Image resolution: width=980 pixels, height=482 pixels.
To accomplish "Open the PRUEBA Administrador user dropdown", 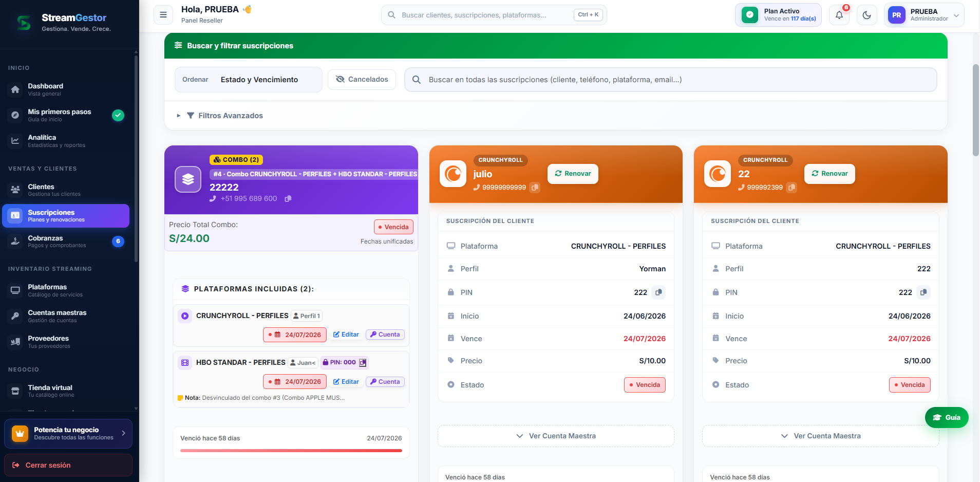I will click(x=924, y=15).
